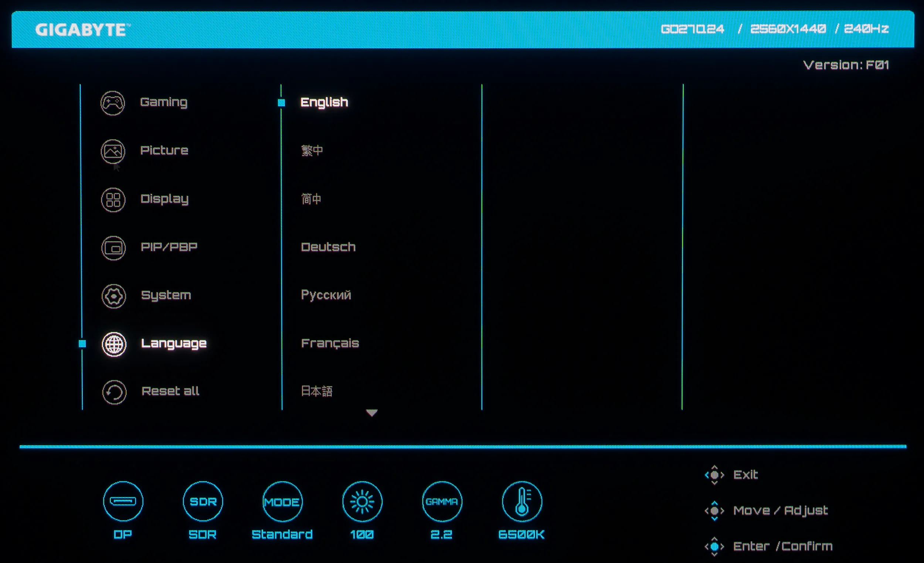
Task: Select Русский in the language list
Action: point(326,295)
